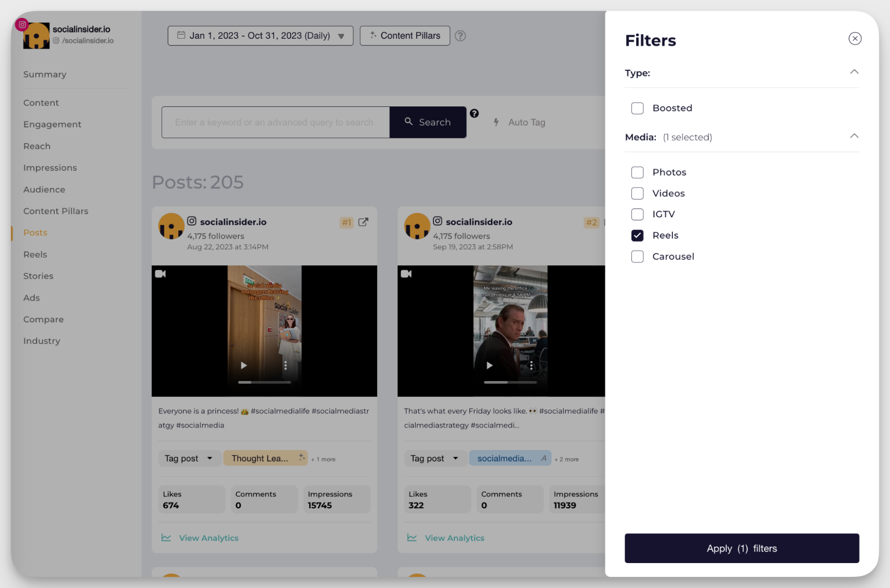Open the Engagement section
This screenshot has width=890, height=588.
pyautogui.click(x=52, y=124)
